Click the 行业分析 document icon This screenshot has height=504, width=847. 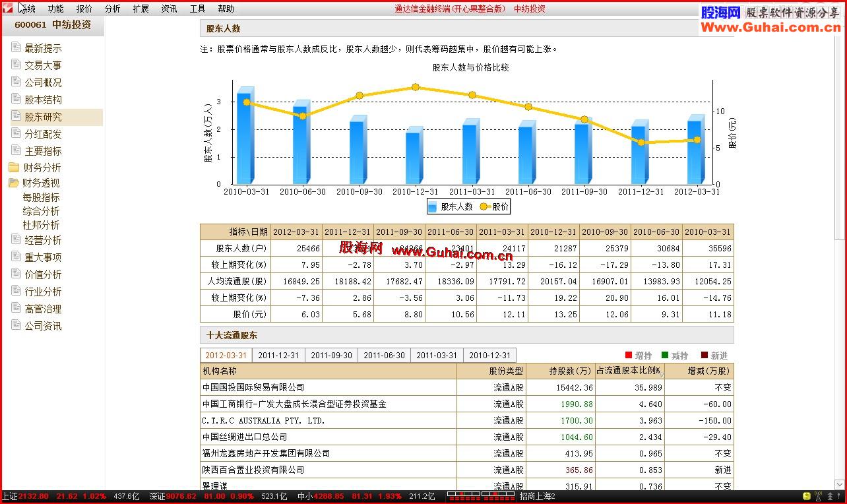point(16,291)
